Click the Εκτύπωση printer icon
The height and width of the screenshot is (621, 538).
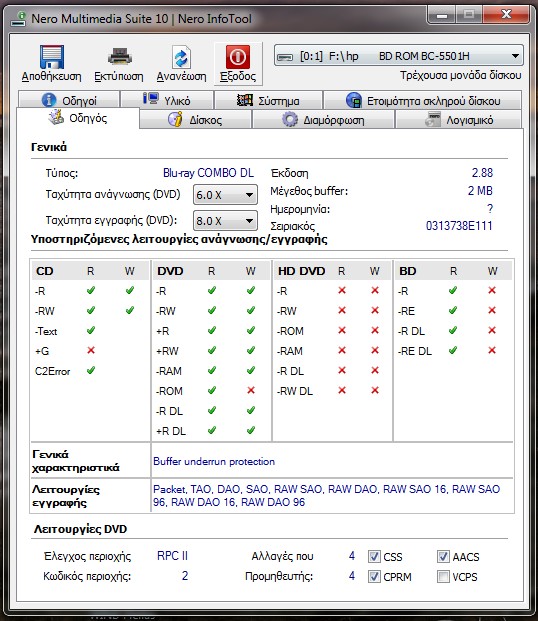[120, 57]
